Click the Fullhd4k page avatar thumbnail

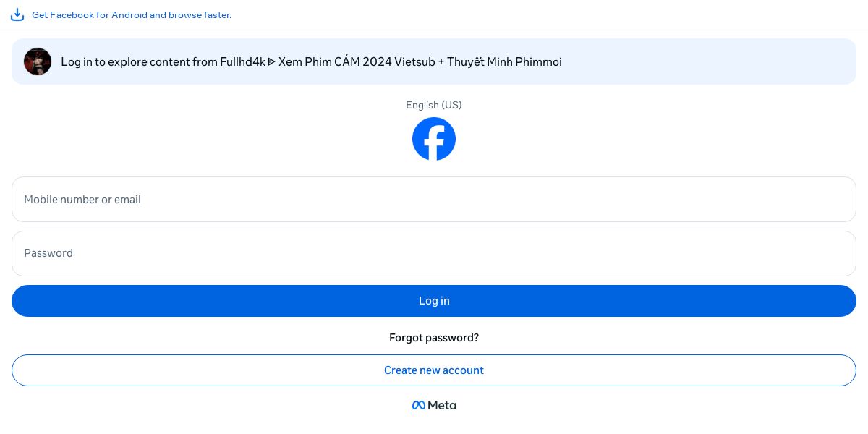[38, 61]
